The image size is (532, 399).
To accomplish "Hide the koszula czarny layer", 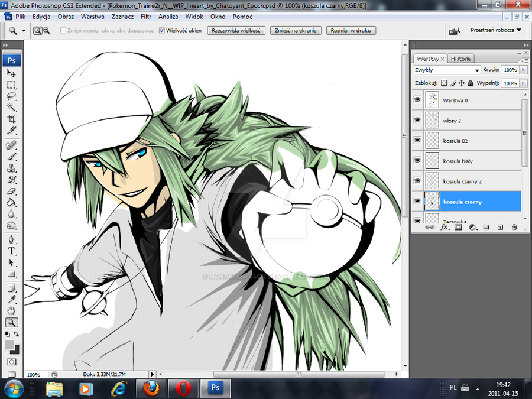I will (417, 201).
